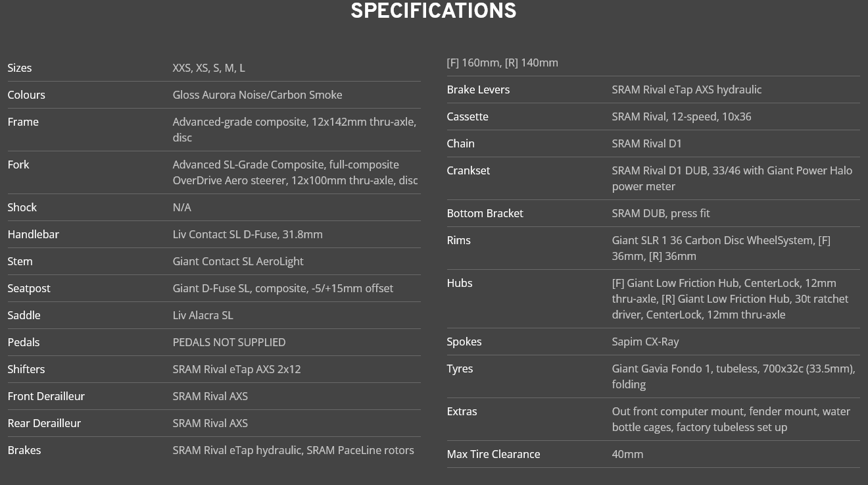This screenshot has height=485, width=868.
Task: Select the Seatpost specification value
Action: 283,288
